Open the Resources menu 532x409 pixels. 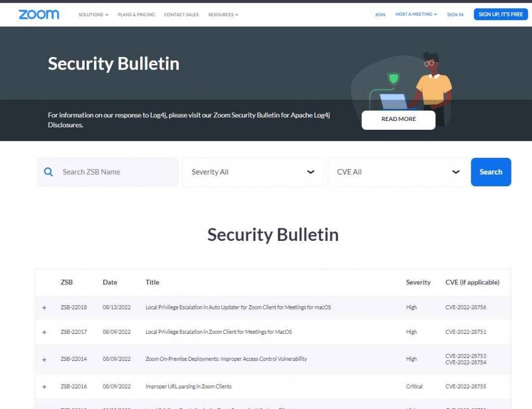coord(223,15)
